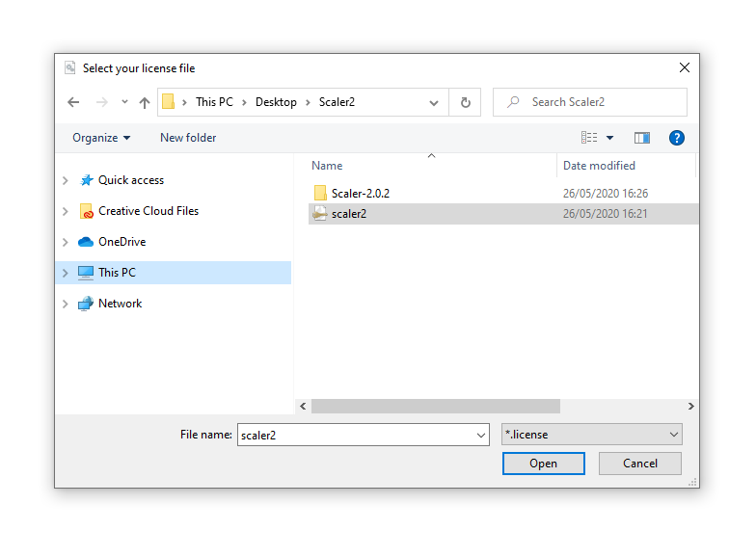Open File name dropdown arrow

pyautogui.click(x=480, y=436)
